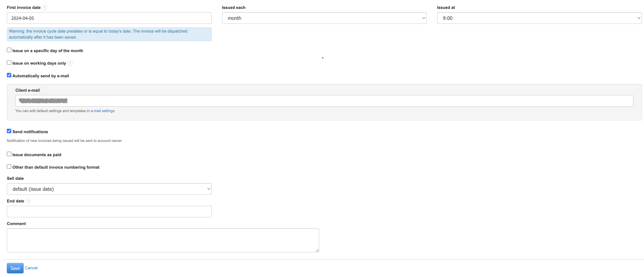Click help icon next to First invoice date
This screenshot has height=277, width=644.
tap(45, 8)
